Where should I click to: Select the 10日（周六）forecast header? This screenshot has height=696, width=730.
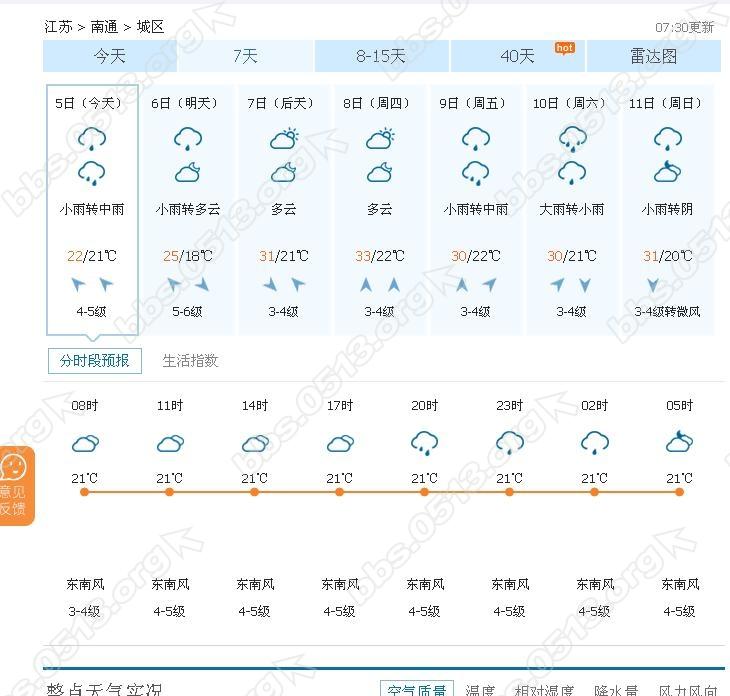pyautogui.click(x=569, y=103)
